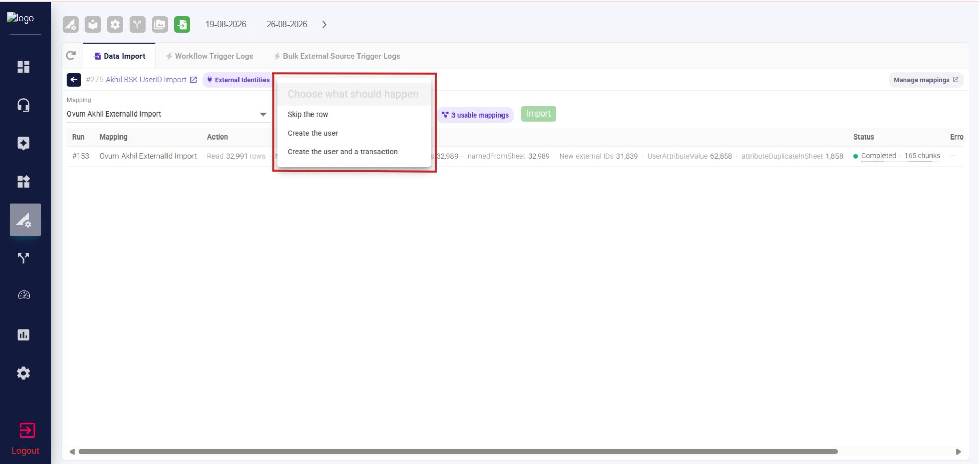The width and height of the screenshot is (980, 464).
Task: Open the settings gear in sidebar
Action: [23, 373]
